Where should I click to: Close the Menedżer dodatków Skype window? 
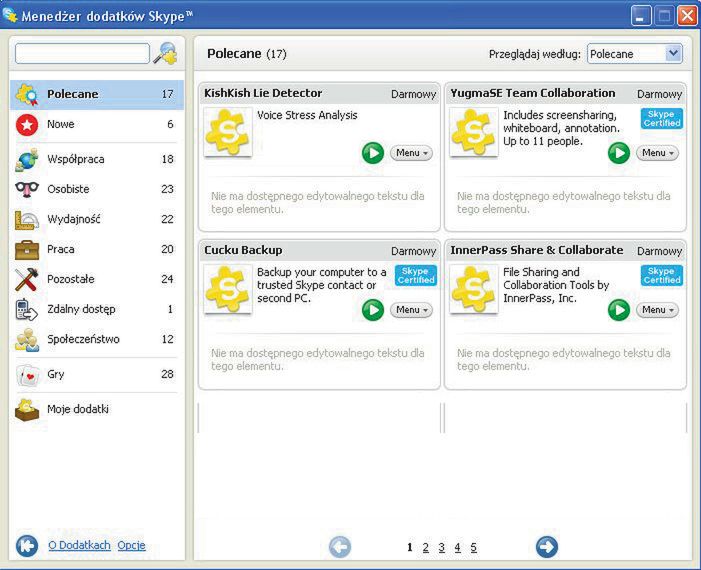coord(688,16)
